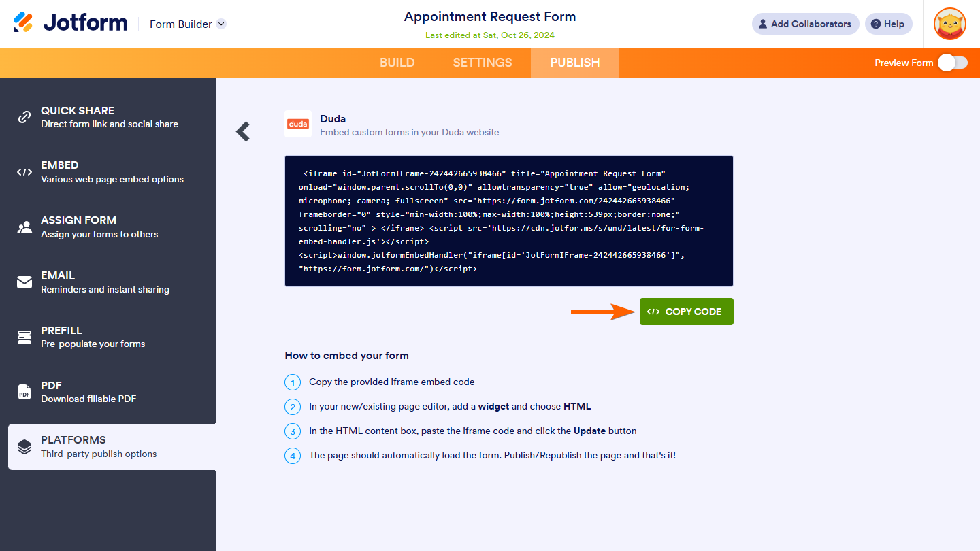
Task: Click the Duda platform logo
Action: (x=298, y=124)
